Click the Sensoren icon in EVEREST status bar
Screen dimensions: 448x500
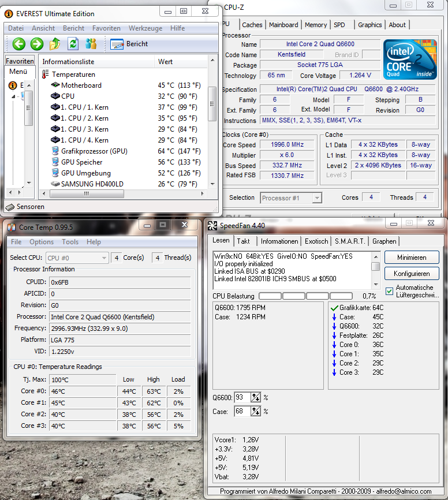pyautogui.click(x=10, y=207)
